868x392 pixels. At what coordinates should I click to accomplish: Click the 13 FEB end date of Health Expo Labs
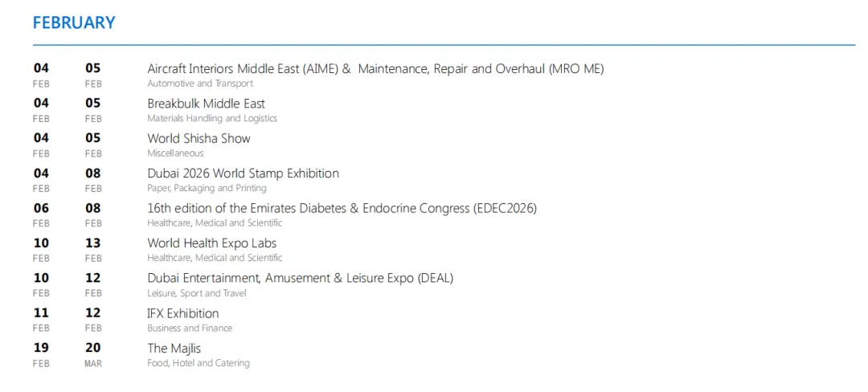click(x=93, y=248)
